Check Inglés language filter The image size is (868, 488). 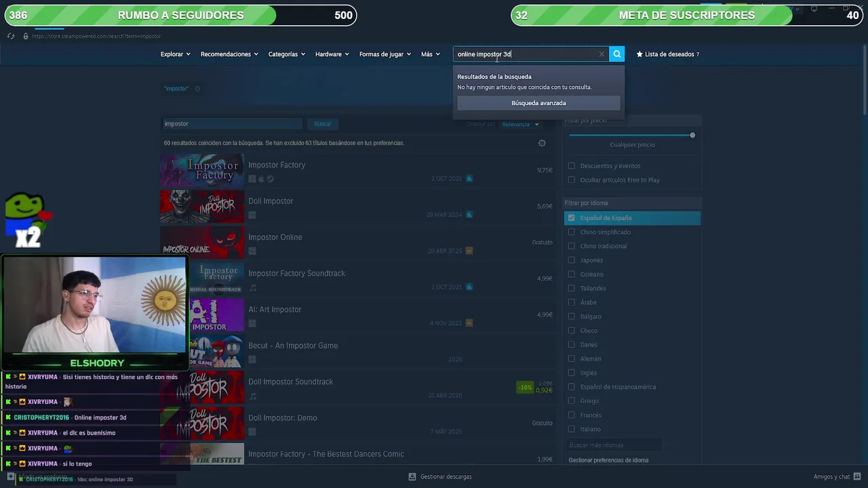click(571, 373)
